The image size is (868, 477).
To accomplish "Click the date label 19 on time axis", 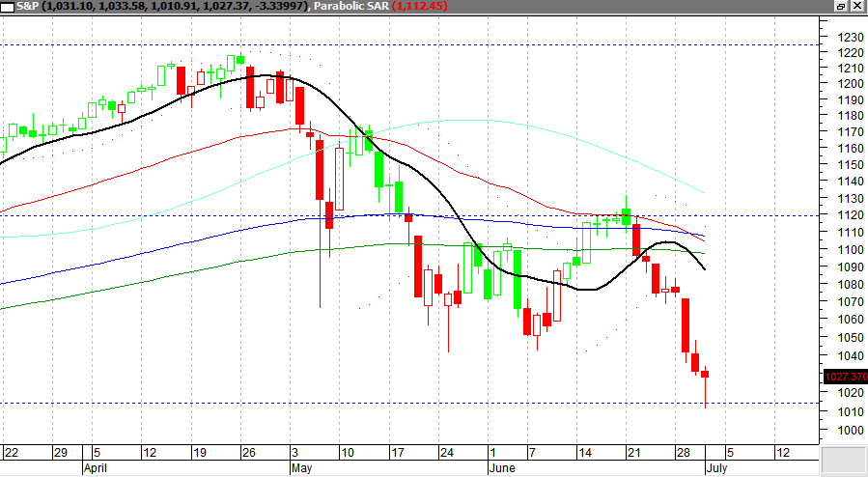I will click(x=199, y=453).
